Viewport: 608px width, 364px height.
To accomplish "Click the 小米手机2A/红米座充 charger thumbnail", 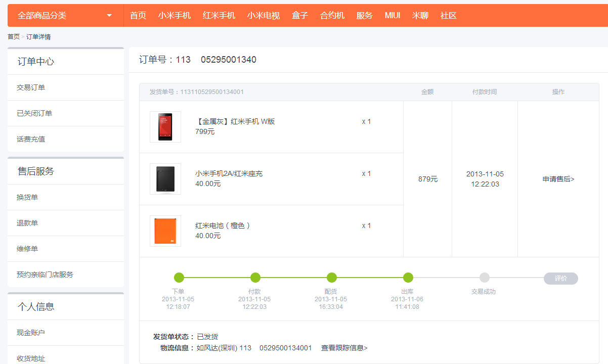I will click(165, 179).
